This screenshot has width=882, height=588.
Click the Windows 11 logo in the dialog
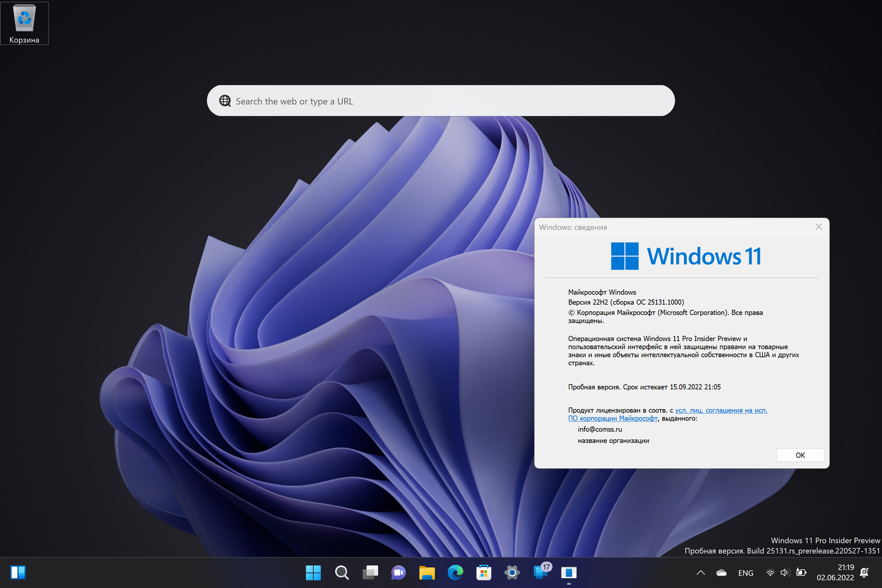pos(687,256)
